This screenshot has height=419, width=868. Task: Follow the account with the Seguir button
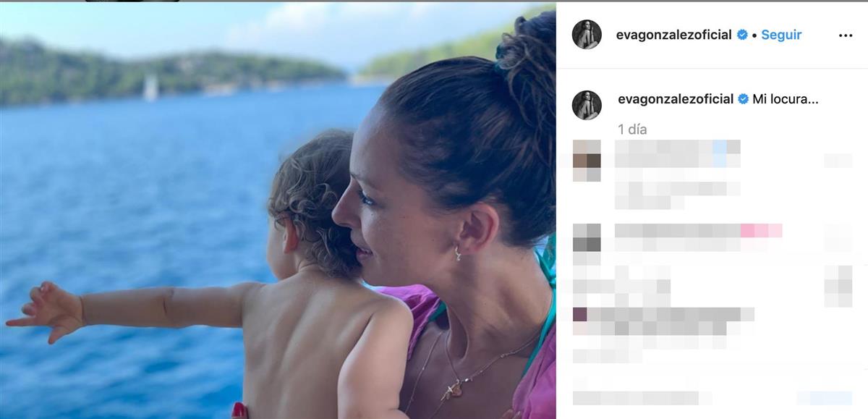click(x=781, y=35)
